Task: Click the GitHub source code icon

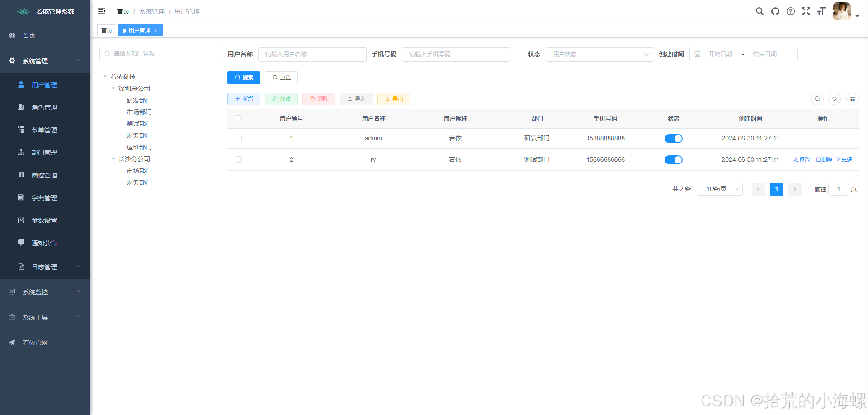Action: (775, 11)
